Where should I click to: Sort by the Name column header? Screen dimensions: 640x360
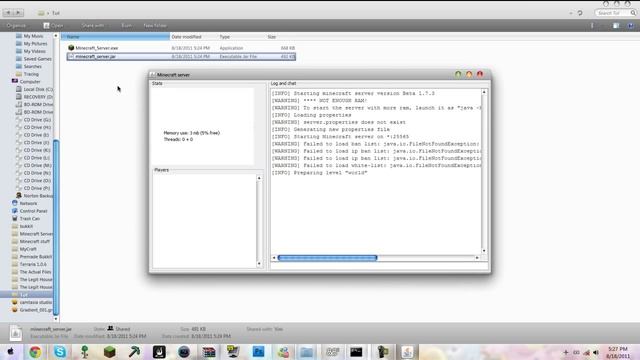click(116, 37)
